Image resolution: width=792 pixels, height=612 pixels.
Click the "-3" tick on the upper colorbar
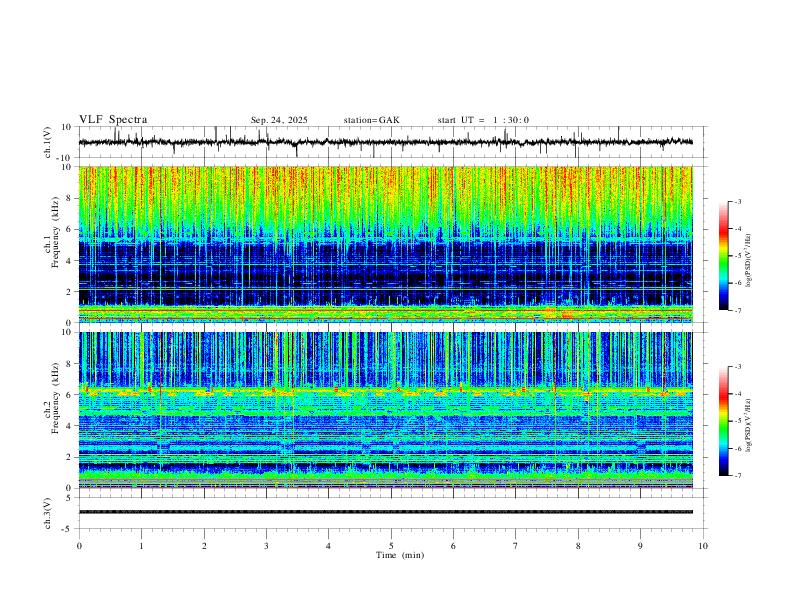[x=738, y=201]
